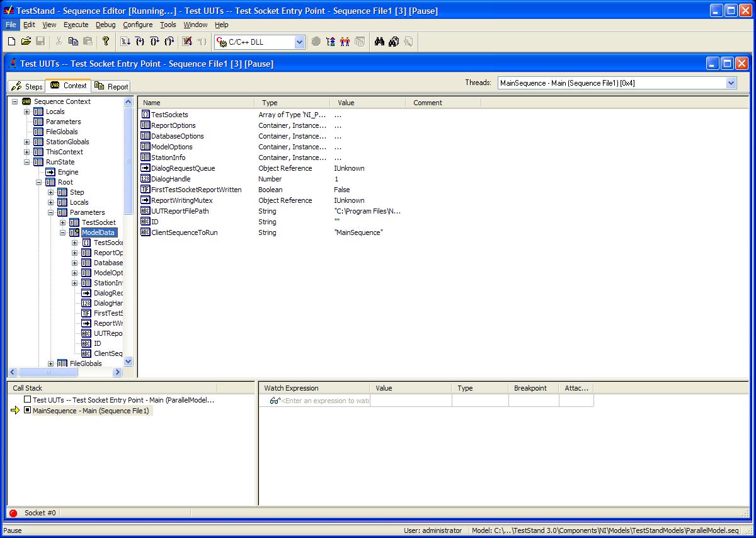Collapse the RunState tree node
756x538 pixels.
26,162
